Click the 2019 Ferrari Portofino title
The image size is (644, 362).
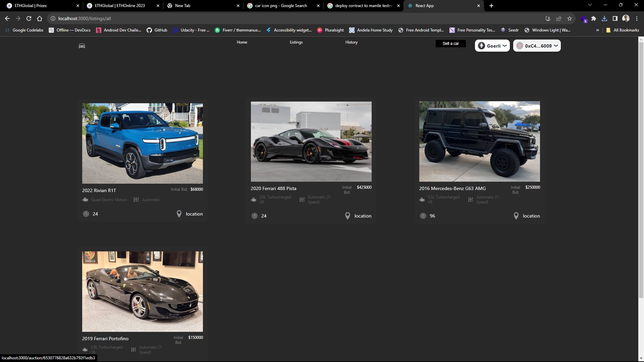pyautogui.click(x=105, y=339)
